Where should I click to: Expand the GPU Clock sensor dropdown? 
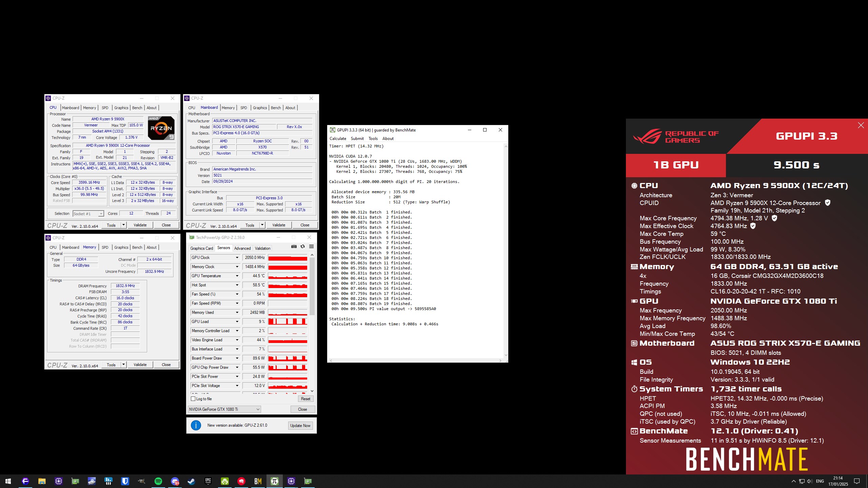click(x=237, y=258)
